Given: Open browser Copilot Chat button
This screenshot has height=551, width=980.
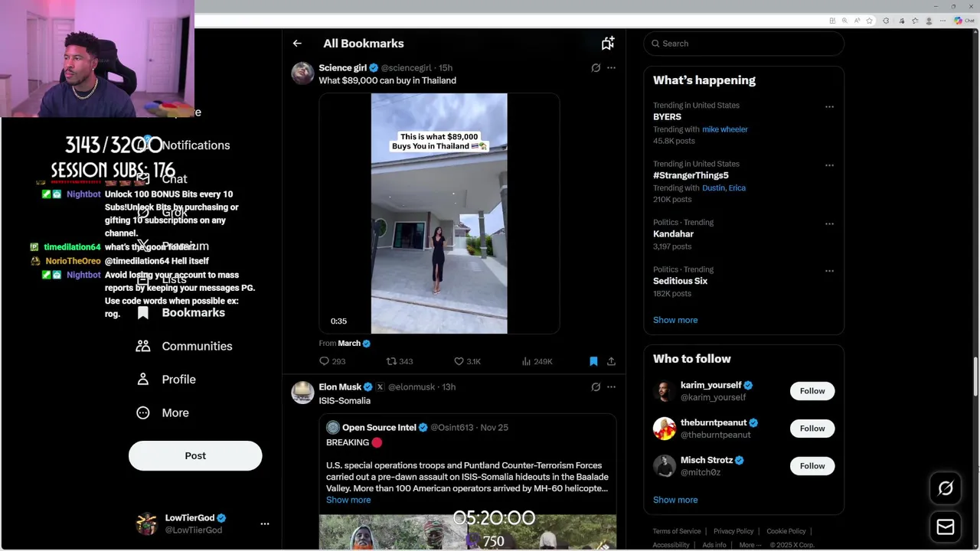Looking at the screenshot, I should pos(963,21).
